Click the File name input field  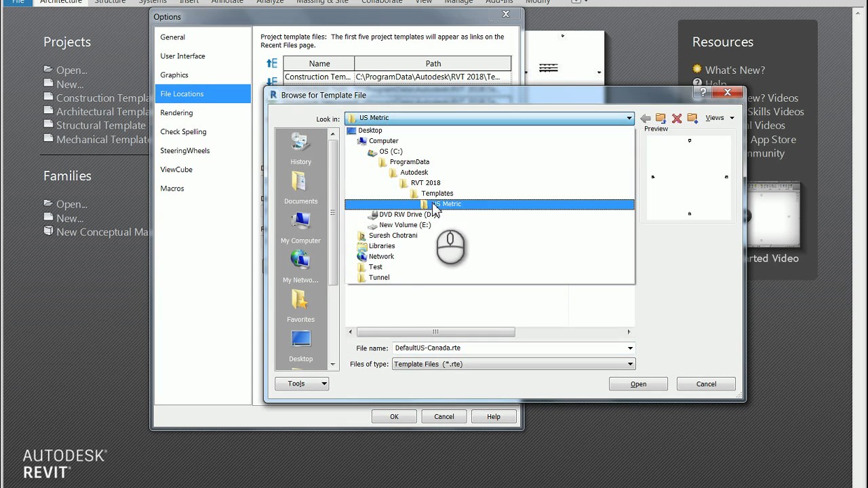509,348
